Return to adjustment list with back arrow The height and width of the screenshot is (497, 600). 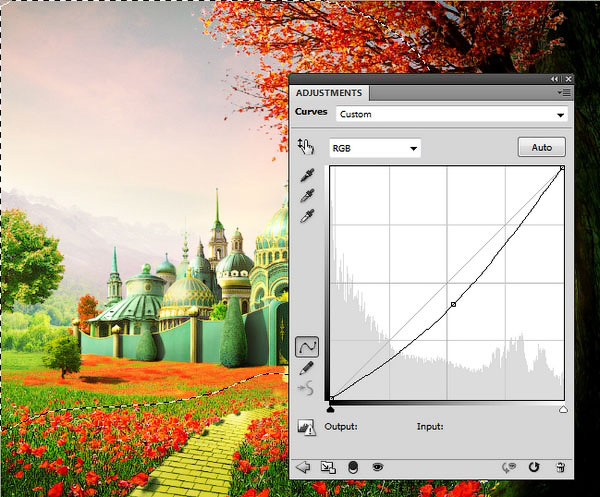[304, 467]
